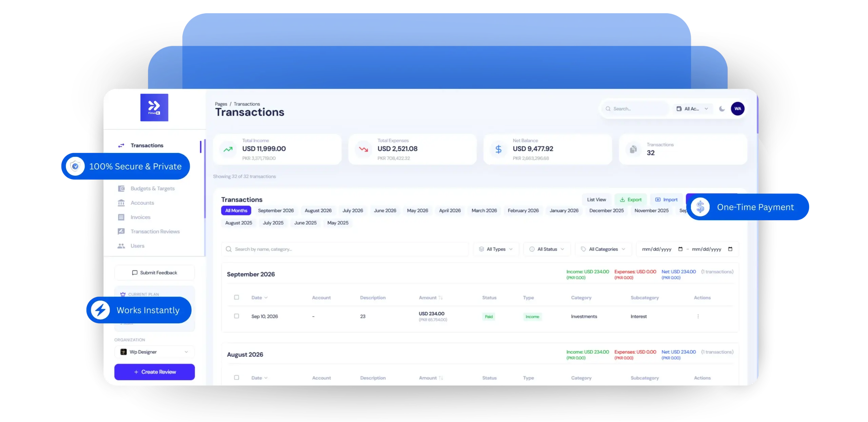Click the Accounts bank icon
This screenshot has width=868, height=422.
(x=121, y=203)
